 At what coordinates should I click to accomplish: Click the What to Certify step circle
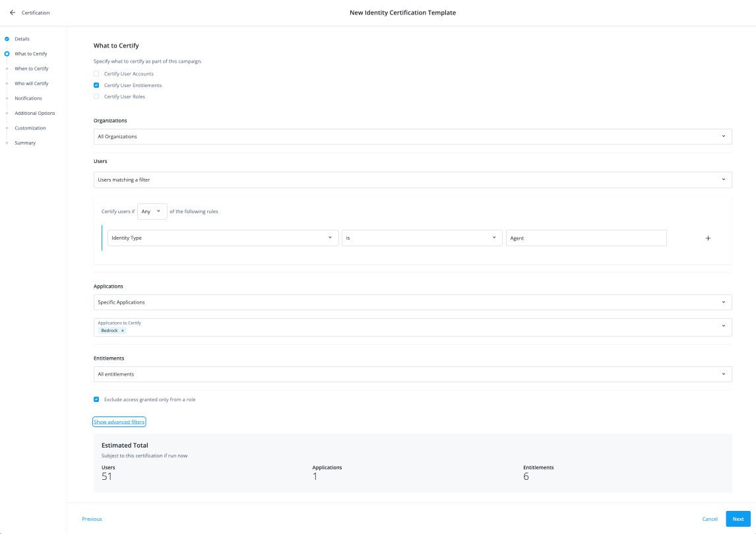coord(7,53)
